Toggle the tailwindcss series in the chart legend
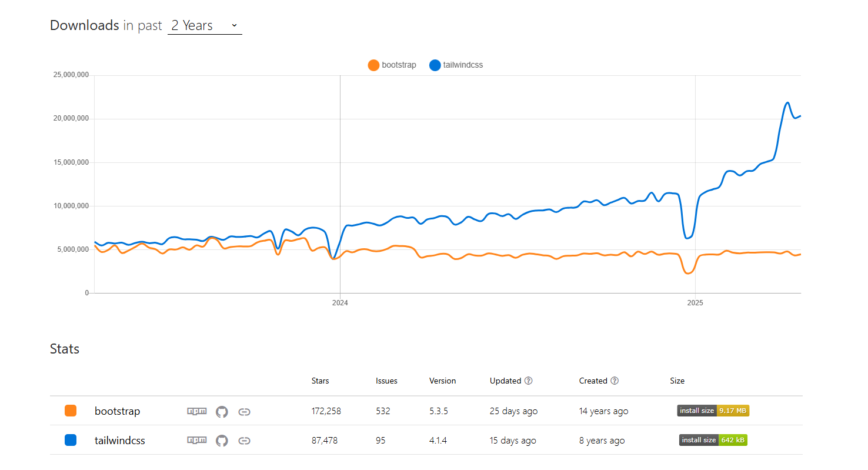868x470 pixels. tap(456, 65)
